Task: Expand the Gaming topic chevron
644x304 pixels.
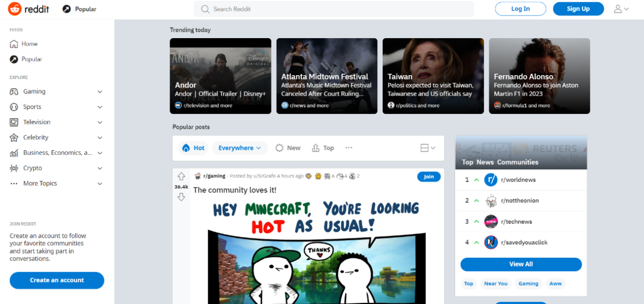Action: click(x=100, y=92)
